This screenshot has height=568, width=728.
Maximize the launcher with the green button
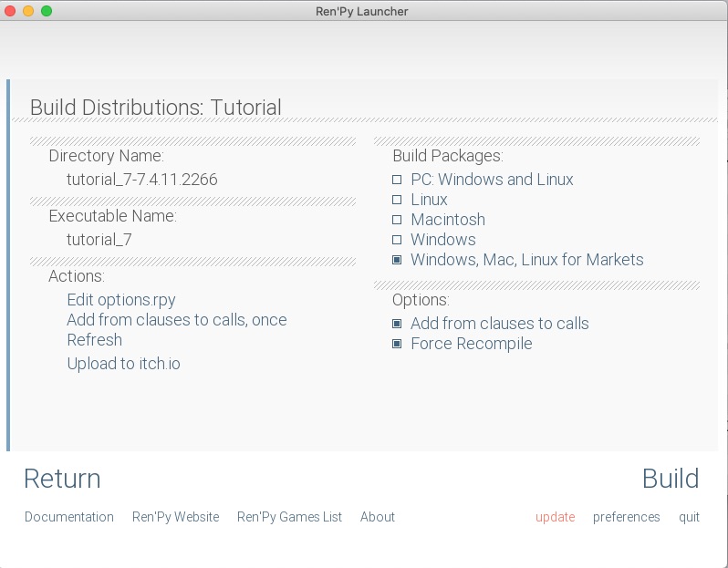pyautogui.click(x=47, y=11)
